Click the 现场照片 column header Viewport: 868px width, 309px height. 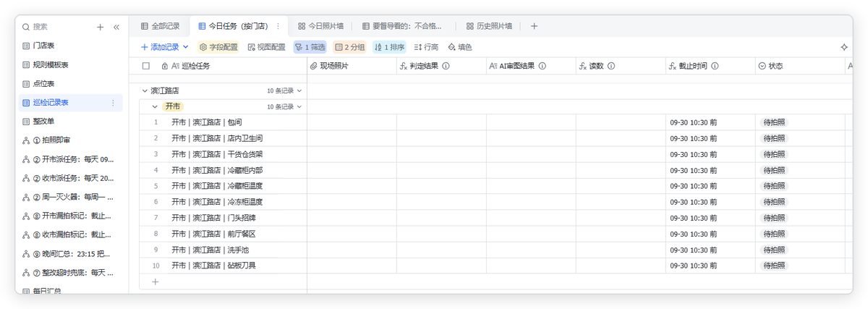click(352, 66)
